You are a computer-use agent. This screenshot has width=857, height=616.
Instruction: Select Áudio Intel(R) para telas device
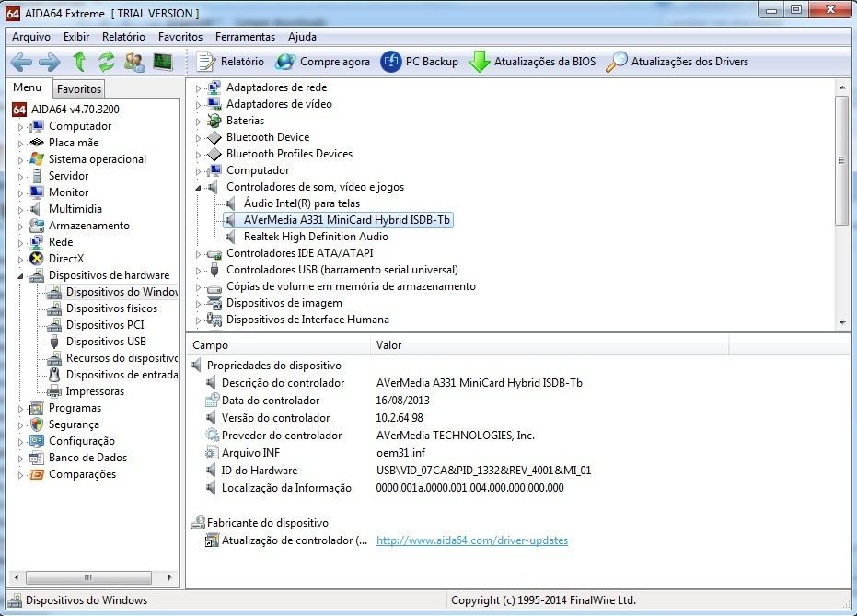coord(302,203)
